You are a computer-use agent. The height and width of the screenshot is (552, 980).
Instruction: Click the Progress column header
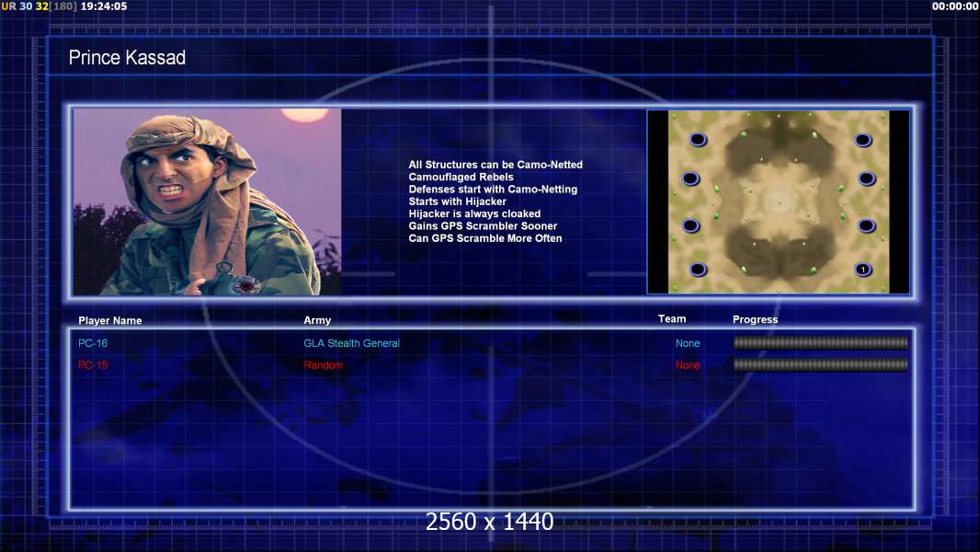tap(755, 319)
